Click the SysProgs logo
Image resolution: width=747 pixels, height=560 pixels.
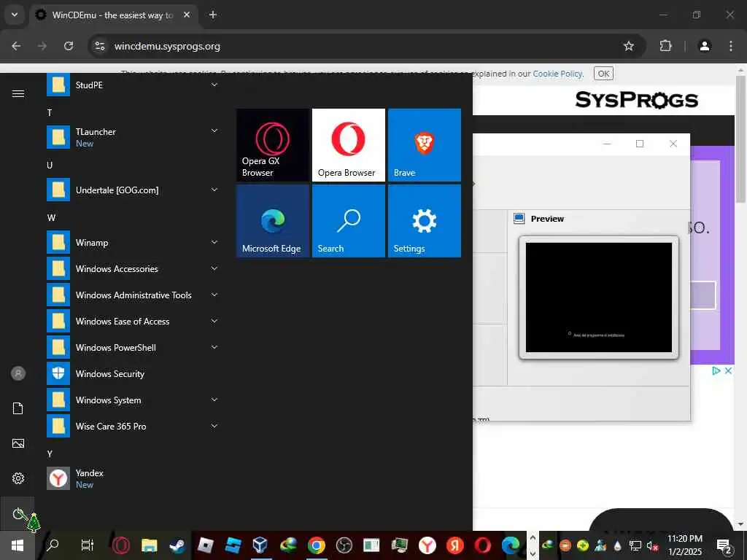pos(636,100)
